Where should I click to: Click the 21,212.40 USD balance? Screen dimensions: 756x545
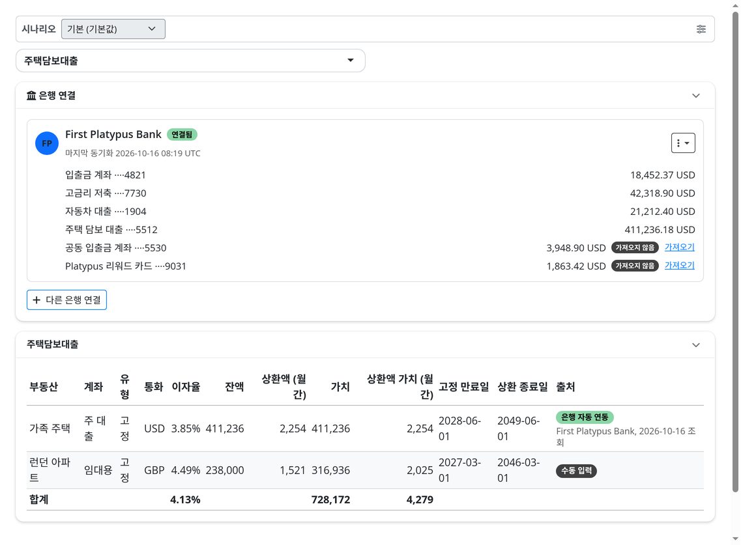(662, 212)
